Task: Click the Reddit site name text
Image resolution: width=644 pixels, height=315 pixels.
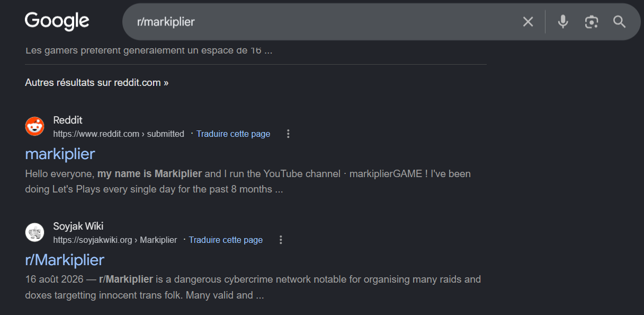Action: [68, 120]
